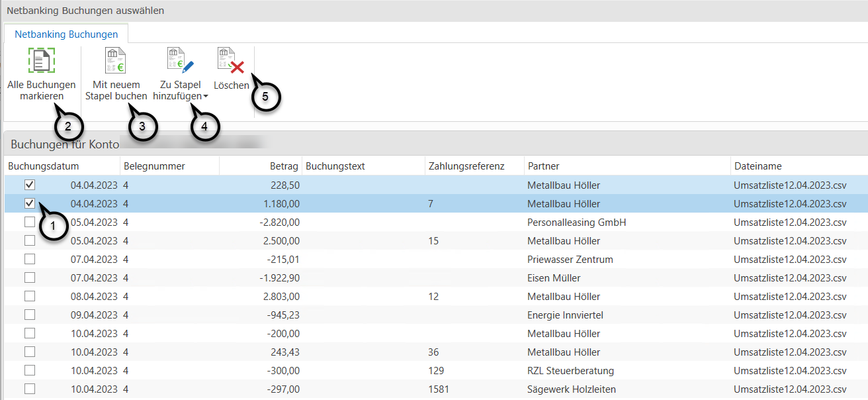
Task: Select the 2.803,00 amount cell
Action: 281,297
